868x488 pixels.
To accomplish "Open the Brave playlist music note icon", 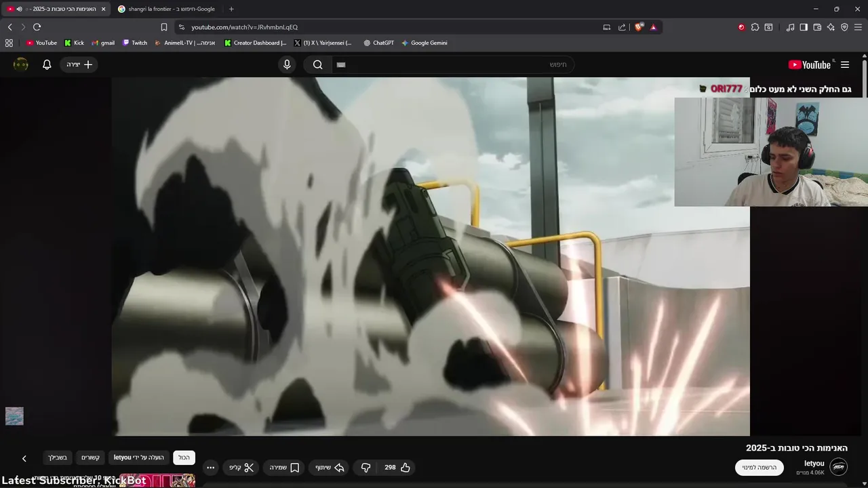I will 790,27.
